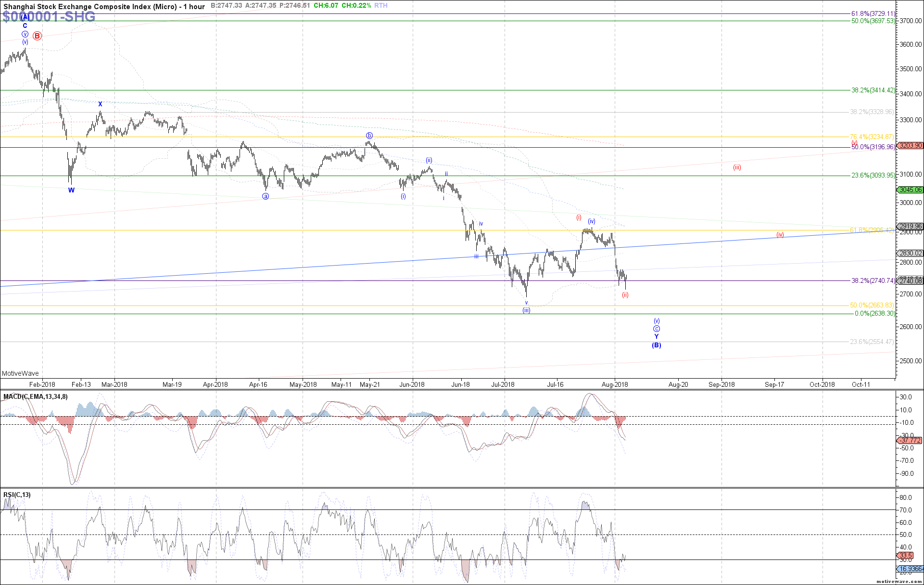
Task: Click the 'Apr-16' date on time axis
Action: [x=258, y=384]
